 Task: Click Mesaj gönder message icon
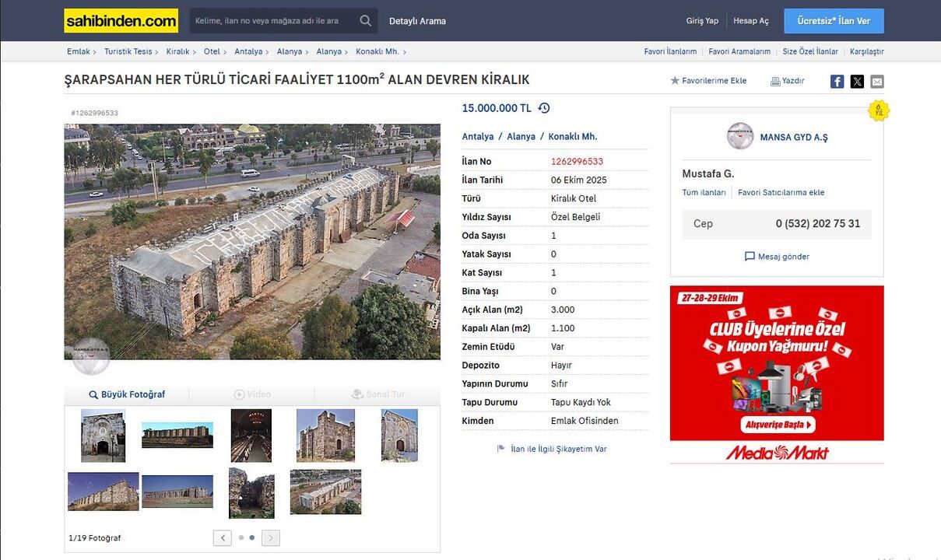click(x=750, y=257)
